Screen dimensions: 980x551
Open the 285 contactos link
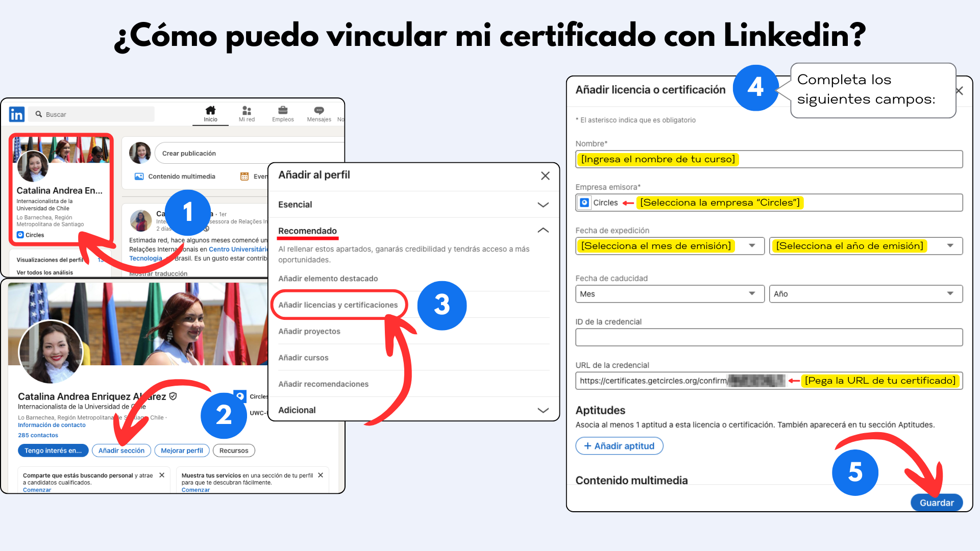38,435
